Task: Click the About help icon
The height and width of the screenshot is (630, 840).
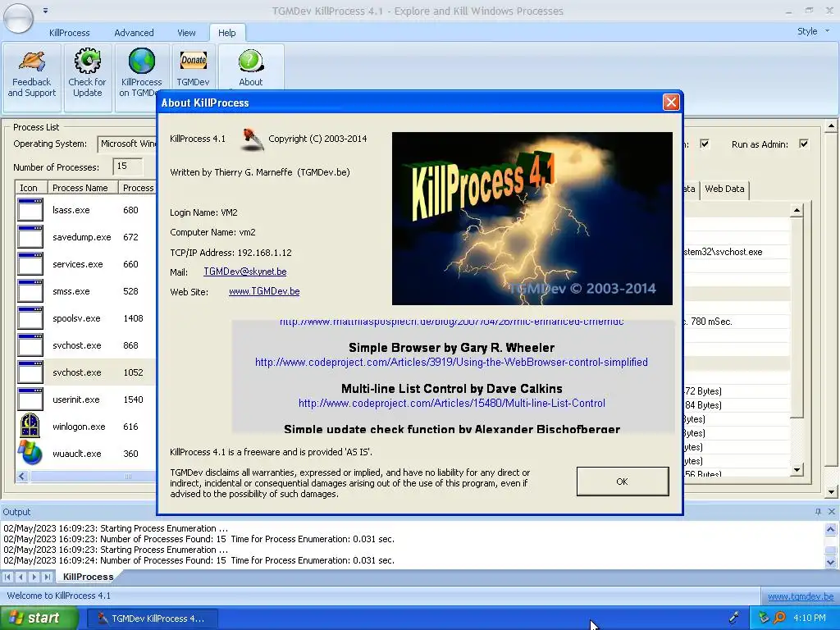Action: (251, 61)
